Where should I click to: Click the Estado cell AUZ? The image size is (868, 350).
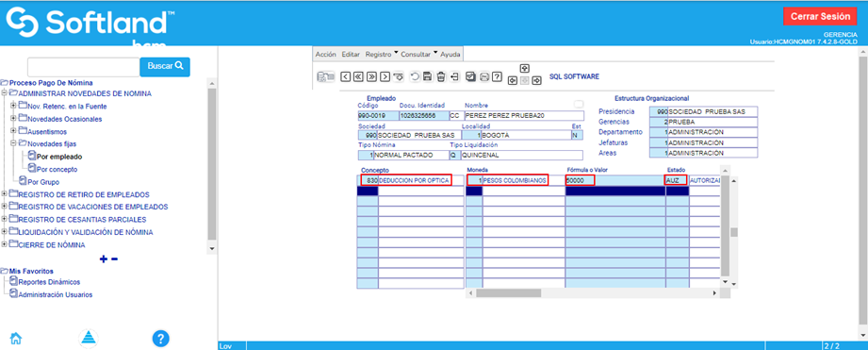point(676,180)
